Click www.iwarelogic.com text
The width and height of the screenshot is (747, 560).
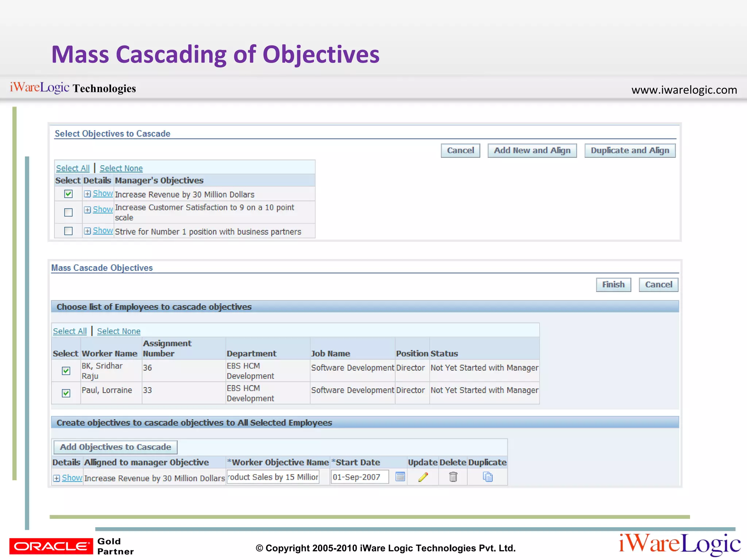coord(684,90)
